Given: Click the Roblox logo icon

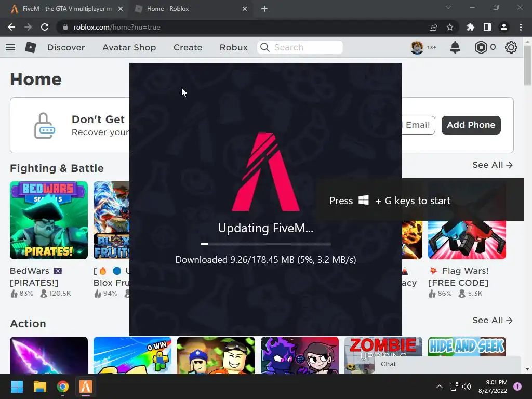Looking at the screenshot, I should pyautogui.click(x=31, y=47).
